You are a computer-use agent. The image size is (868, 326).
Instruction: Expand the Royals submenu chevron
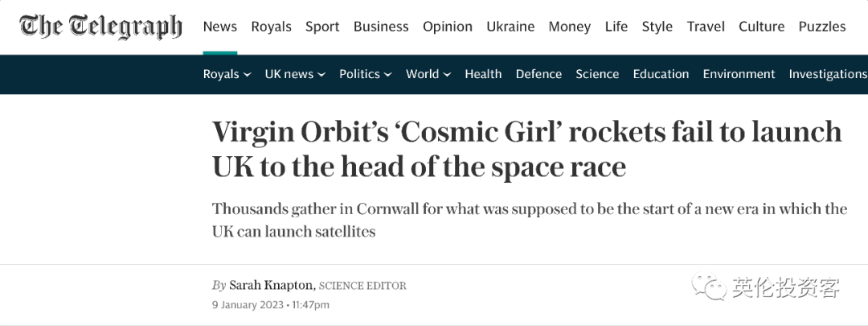point(247,74)
